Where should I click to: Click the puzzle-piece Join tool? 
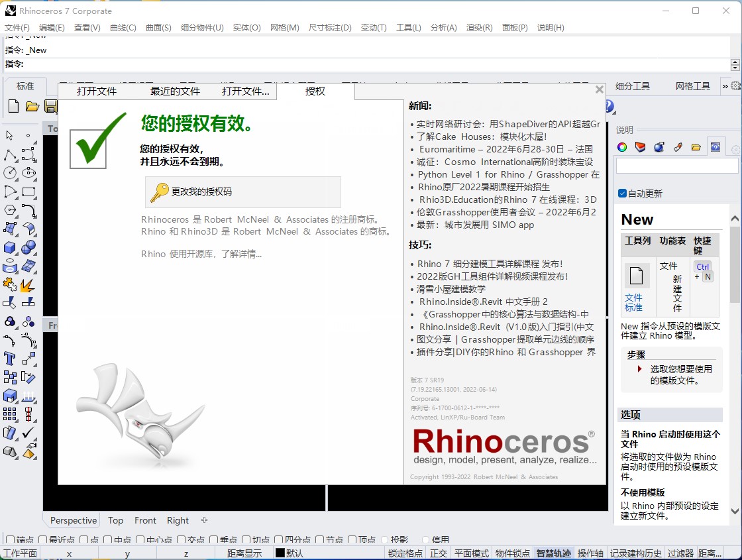pyautogui.click(x=10, y=284)
